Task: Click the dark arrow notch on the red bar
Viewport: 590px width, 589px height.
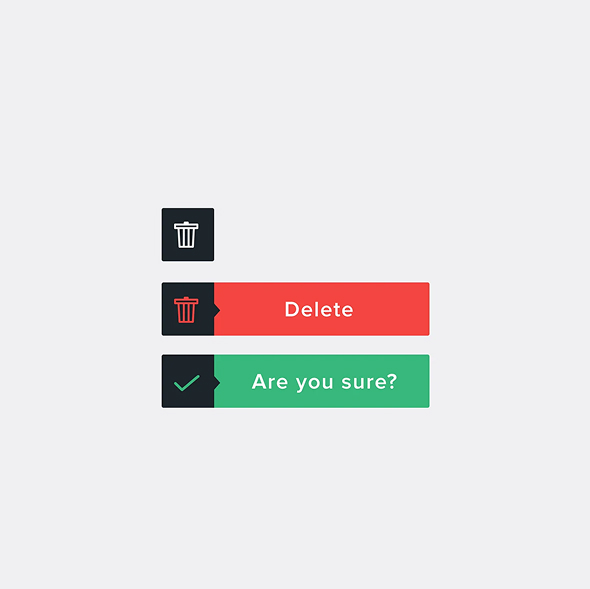Action: tap(217, 310)
